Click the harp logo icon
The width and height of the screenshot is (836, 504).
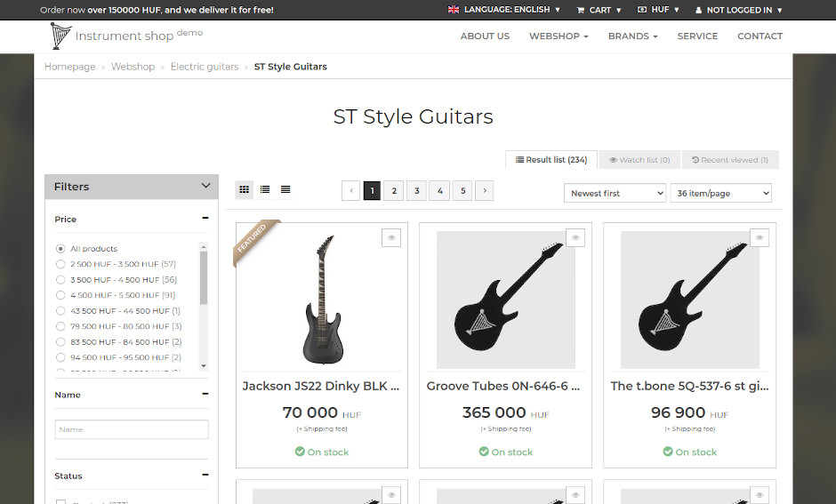pyautogui.click(x=60, y=36)
